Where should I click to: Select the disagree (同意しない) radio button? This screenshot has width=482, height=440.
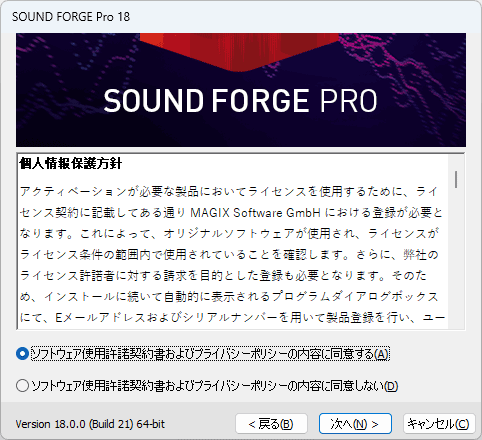(22, 386)
